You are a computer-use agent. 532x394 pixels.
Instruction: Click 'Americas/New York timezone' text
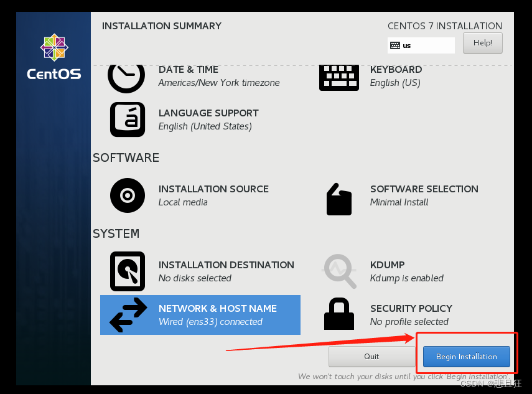click(219, 83)
